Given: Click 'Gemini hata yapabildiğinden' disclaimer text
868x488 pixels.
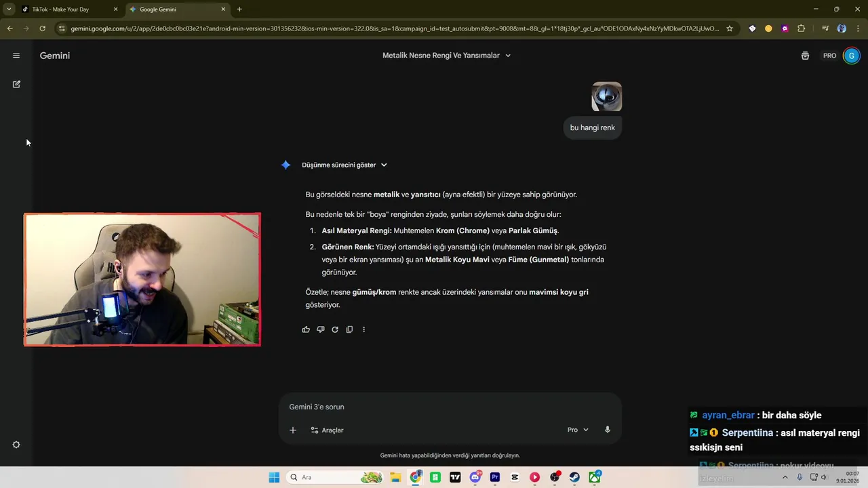Looking at the screenshot, I should click(x=450, y=455).
